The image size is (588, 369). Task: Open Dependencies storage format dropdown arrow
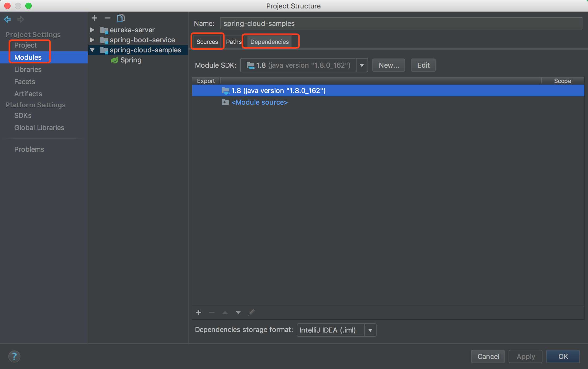tap(370, 330)
